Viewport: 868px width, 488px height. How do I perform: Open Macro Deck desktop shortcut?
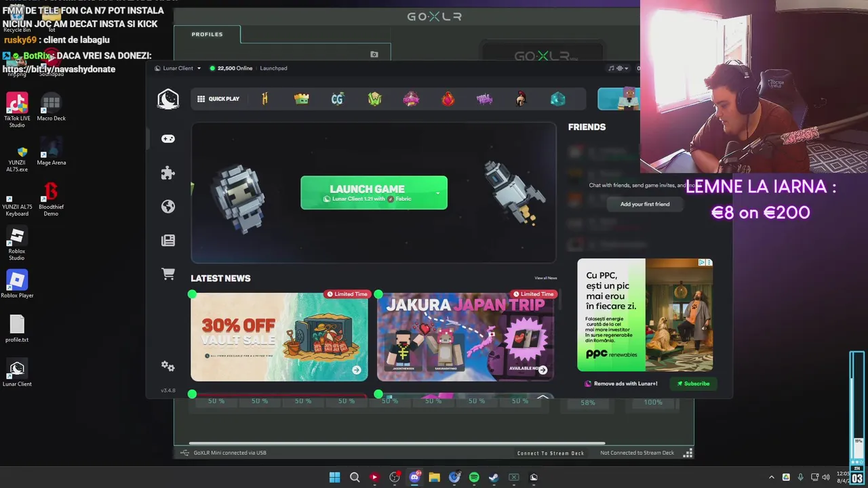pos(51,107)
